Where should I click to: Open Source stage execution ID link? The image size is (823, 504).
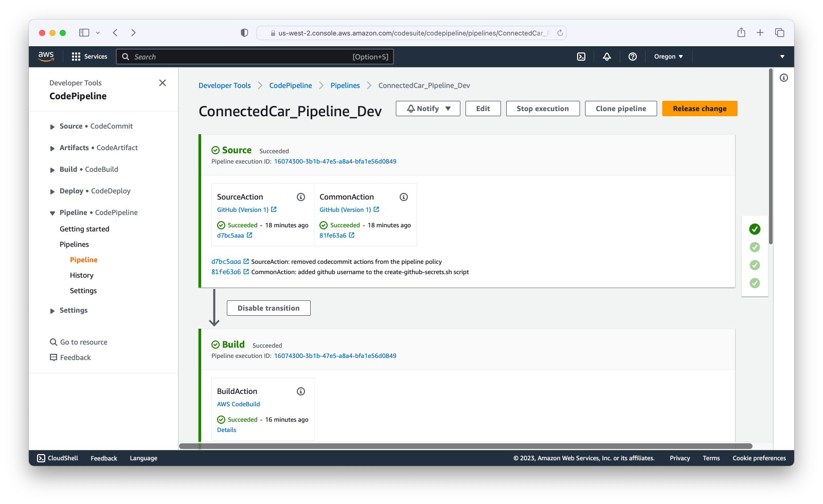(x=335, y=161)
